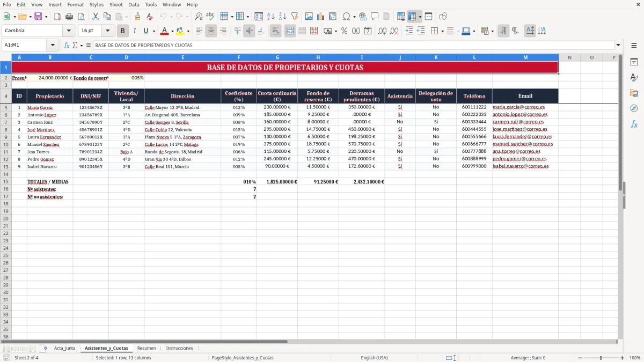Format as Date icon
Image resolution: width=644 pixels, height=362 pixels.
[368, 31]
